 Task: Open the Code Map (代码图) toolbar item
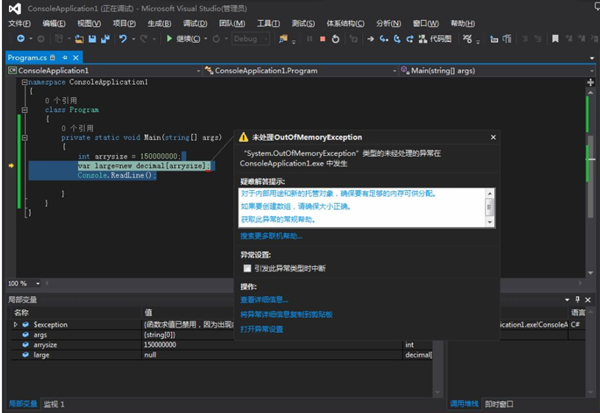(435, 39)
